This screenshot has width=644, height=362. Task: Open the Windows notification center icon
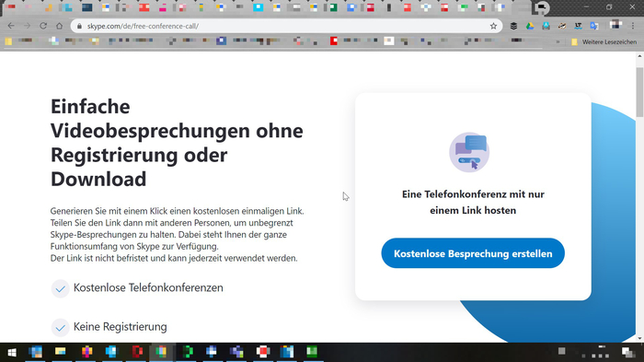628,352
